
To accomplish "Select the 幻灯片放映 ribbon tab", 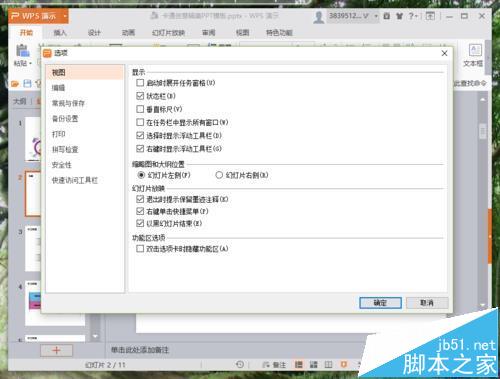I will tap(168, 33).
